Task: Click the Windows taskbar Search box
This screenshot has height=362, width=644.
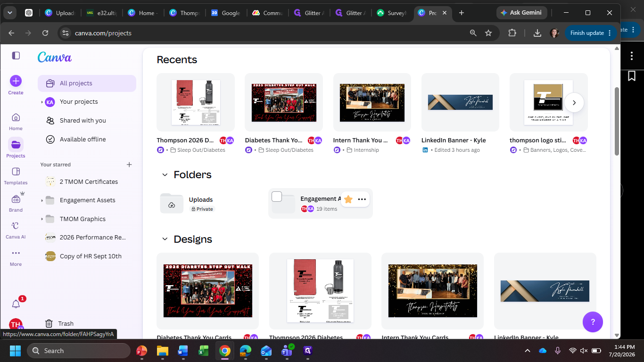Action: [x=79, y=351]
